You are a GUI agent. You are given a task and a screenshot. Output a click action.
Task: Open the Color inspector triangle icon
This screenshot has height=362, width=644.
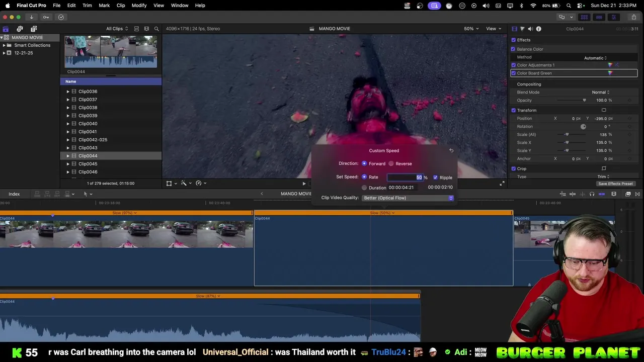point(522,29)
